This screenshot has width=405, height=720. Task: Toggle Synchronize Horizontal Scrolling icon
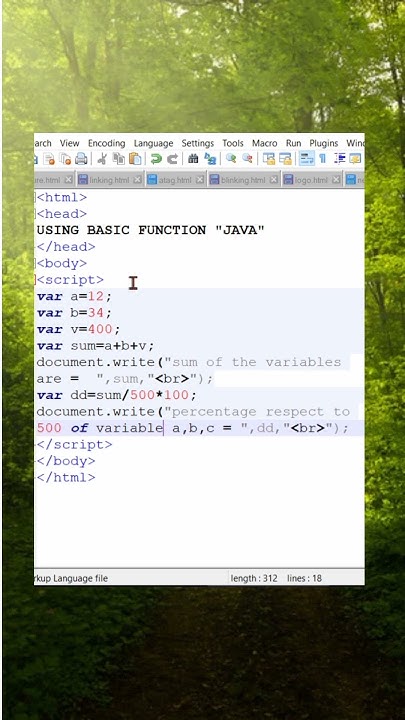pyautogui.click(x=285, y=159)
